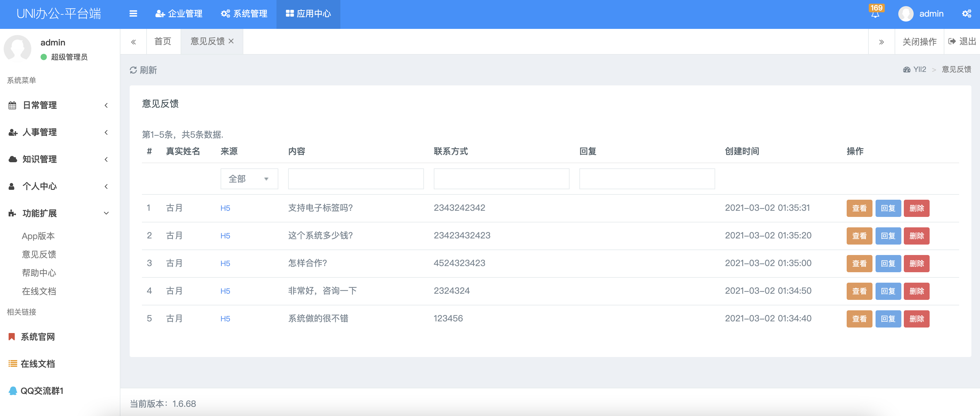Click the refresh icon labeled 刷新
This screenshot has height=416, width=980.
[134, 70]
